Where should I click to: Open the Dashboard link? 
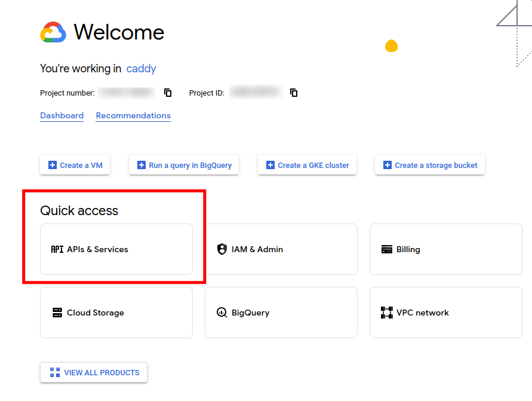click(61, 116)
